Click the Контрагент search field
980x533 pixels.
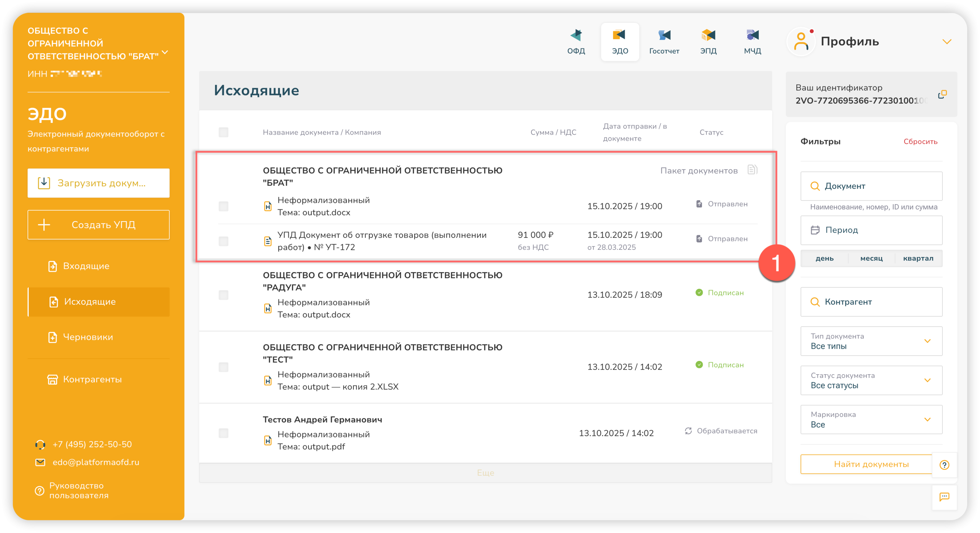(871, 302)
